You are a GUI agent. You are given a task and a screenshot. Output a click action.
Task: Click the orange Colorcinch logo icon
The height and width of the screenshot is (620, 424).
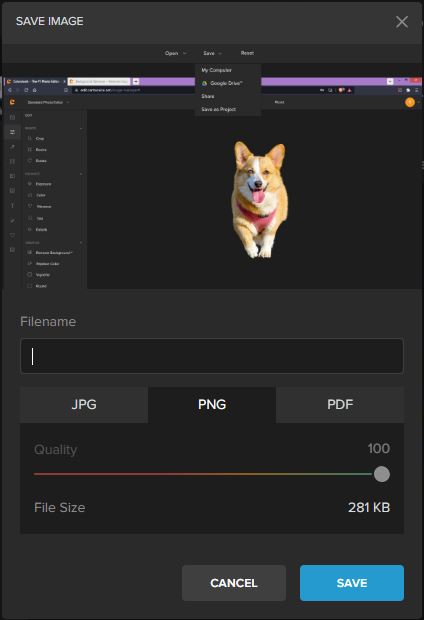(x=12, y=102)
